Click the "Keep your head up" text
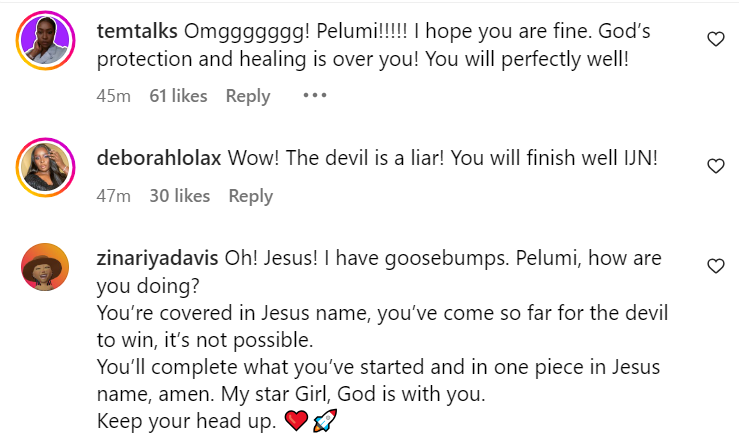Viewport: 739px width, 448px height. click(186, 422)
